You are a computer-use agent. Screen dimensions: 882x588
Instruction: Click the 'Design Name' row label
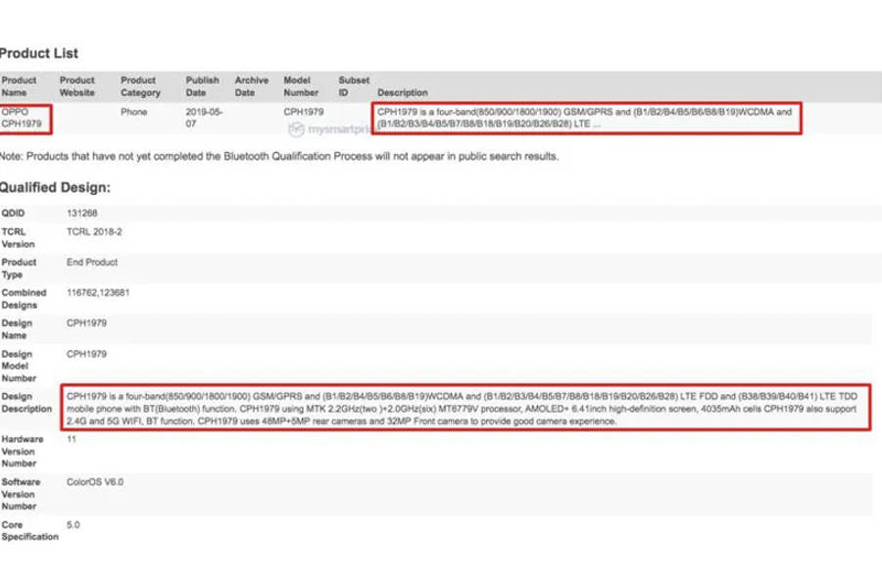coord(17,329)
